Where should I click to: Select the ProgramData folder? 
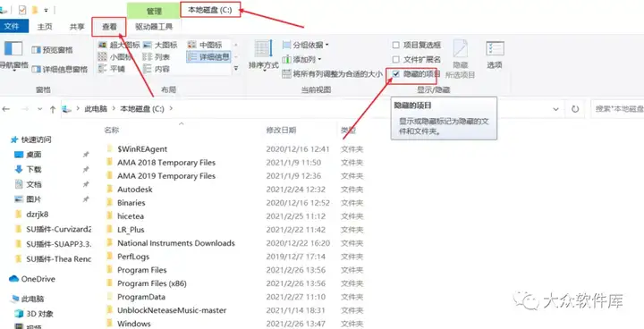click(141, 297)
